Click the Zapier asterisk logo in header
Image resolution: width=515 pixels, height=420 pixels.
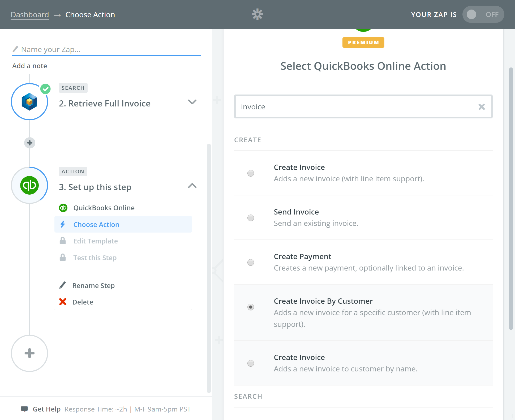(257, 14)
